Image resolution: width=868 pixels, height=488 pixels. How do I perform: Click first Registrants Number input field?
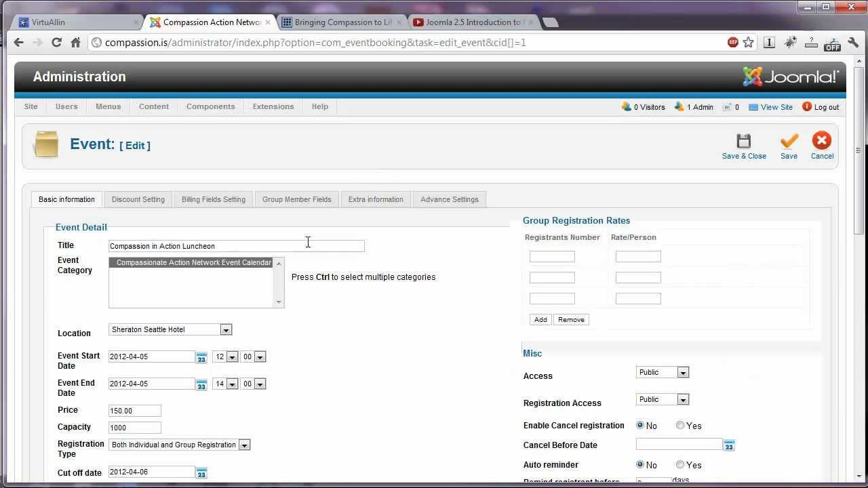pyautogui.click(x=552, y=256)
